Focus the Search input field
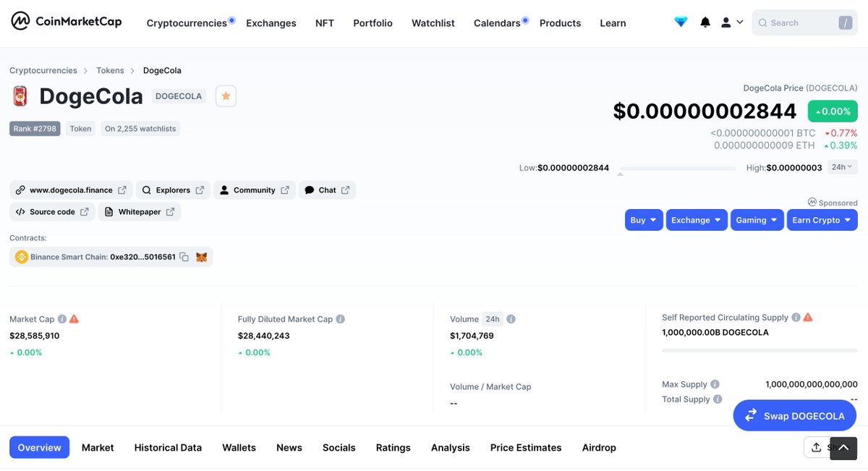 click(x=804, y=23)
